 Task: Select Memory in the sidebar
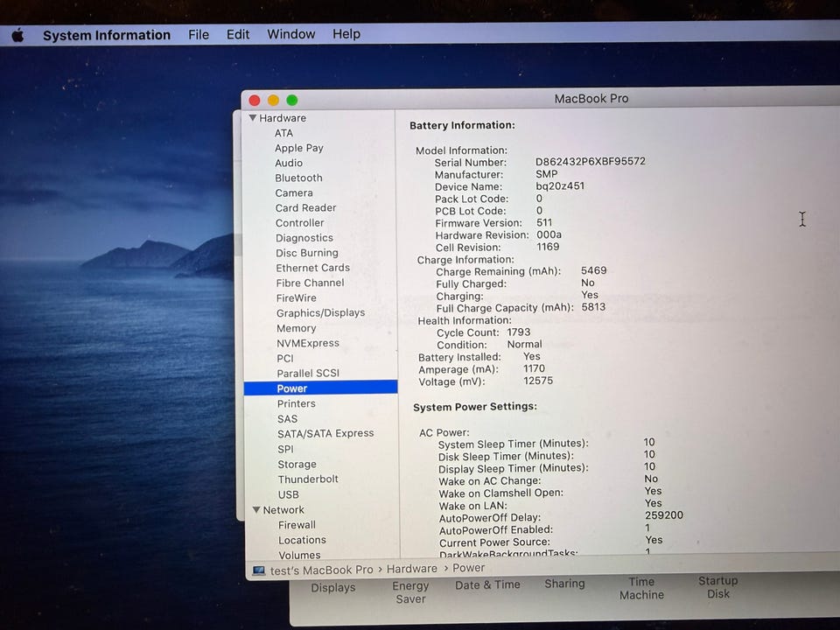coord(297,328)
